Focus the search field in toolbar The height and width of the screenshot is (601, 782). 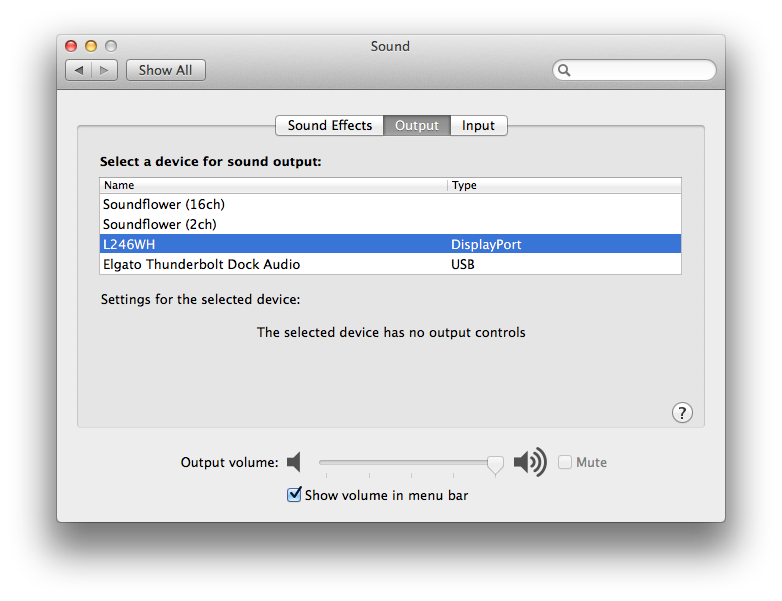[634, 70]
